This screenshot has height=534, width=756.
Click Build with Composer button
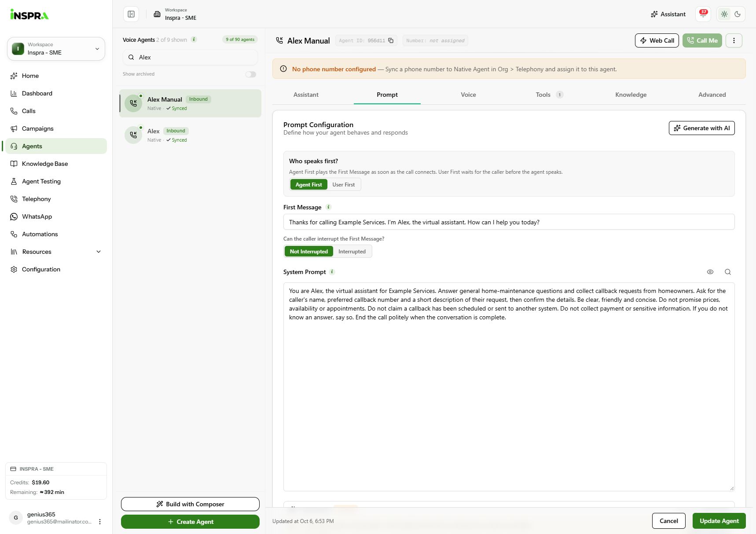click(190, 504)
